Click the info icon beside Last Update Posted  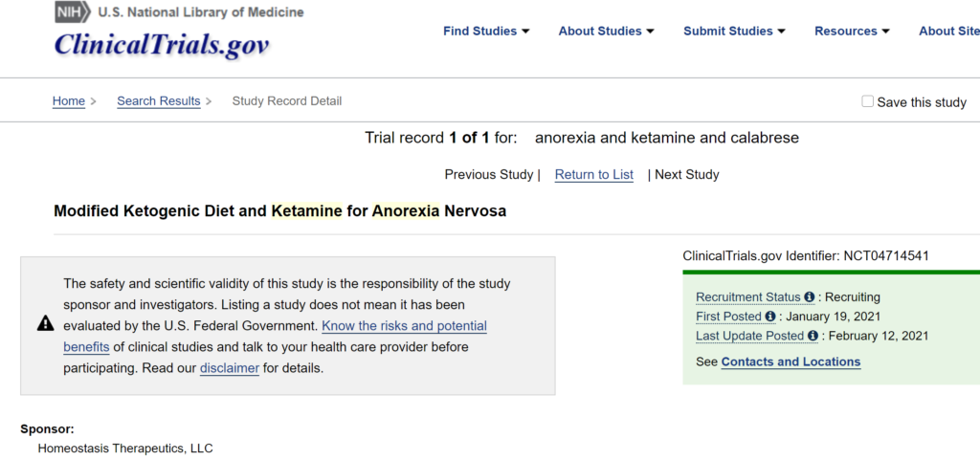(x=813, y=336)
